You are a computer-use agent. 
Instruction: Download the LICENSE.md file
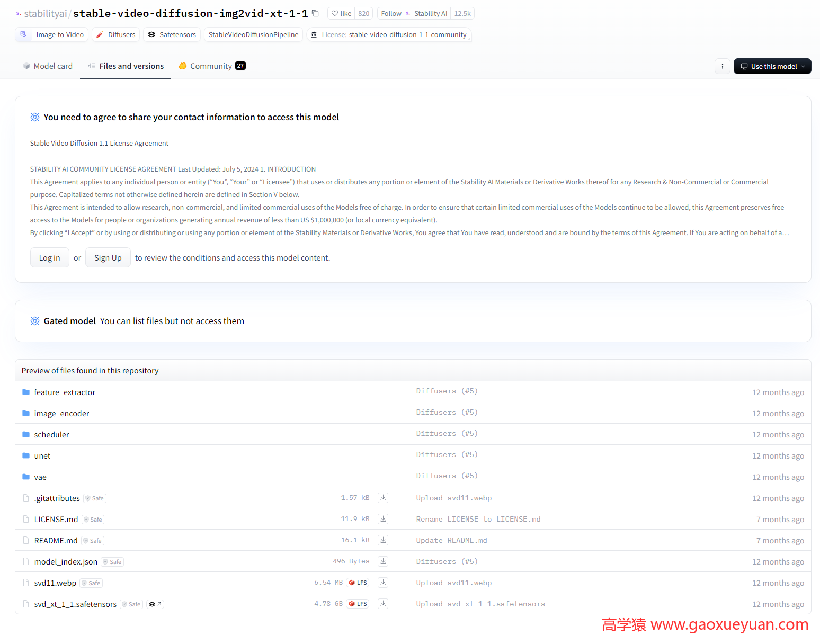(383, 519)
